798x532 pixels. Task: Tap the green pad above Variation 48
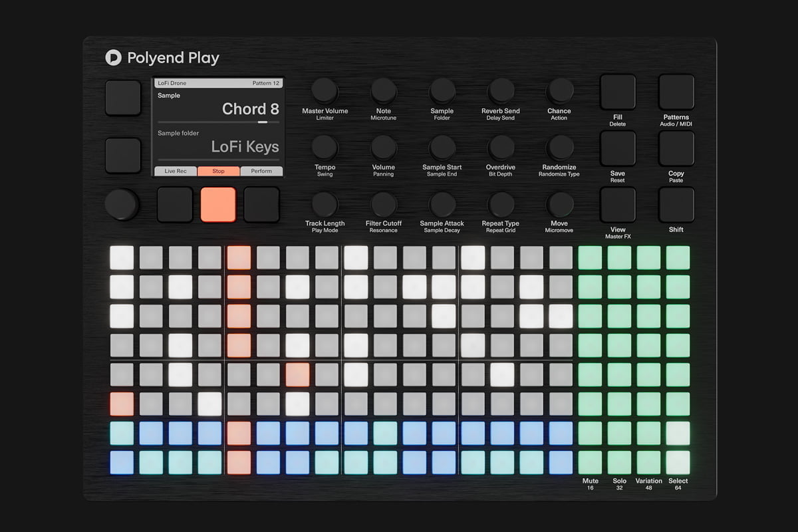pos(648,462)
